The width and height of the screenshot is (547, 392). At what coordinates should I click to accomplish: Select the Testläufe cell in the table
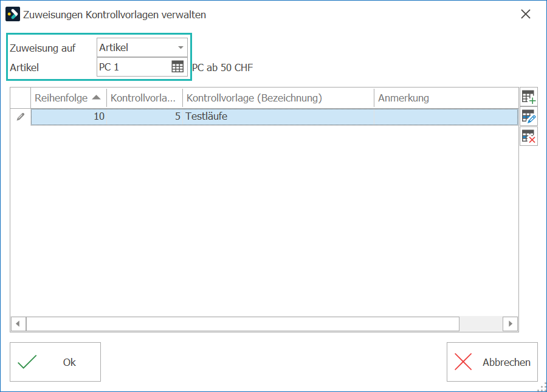(278, 117)
